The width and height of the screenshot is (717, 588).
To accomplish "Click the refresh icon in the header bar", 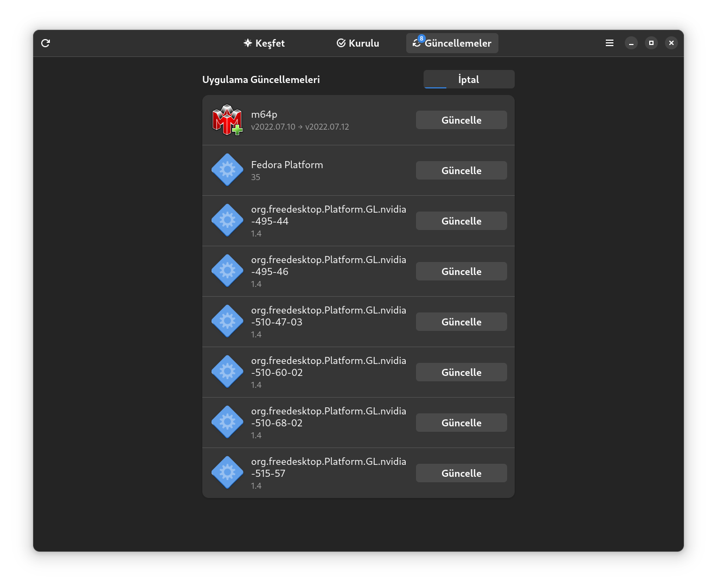I will 46,43.
